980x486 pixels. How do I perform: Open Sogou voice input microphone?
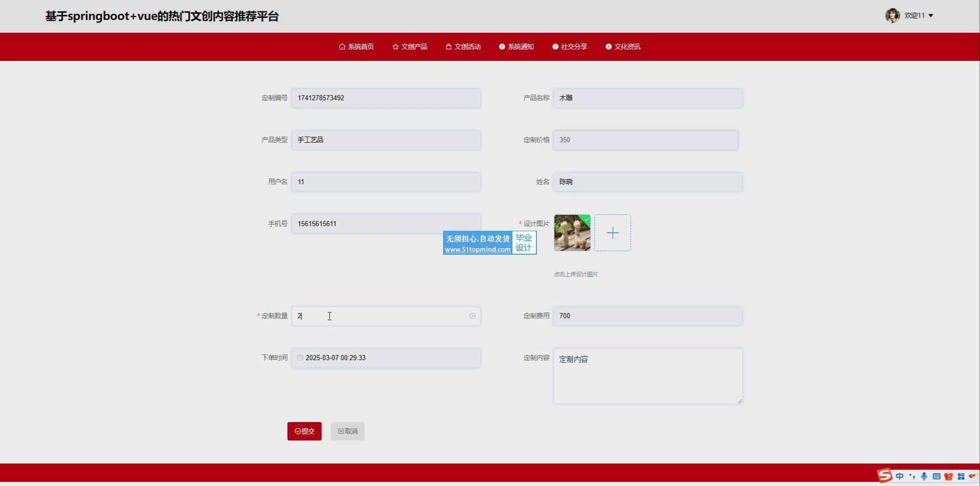[x=924, y=476]
